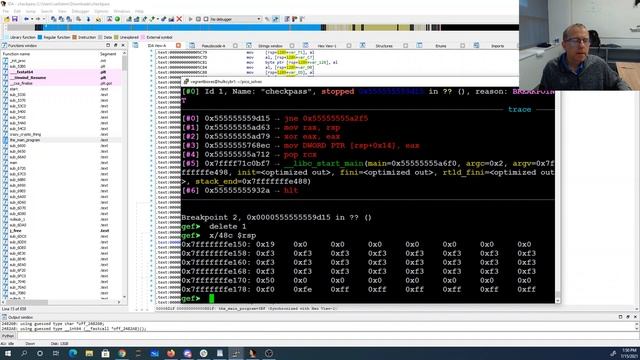Click the Python interpreter selector button
Screen dimensions: 640x360
tap(8, 336)
